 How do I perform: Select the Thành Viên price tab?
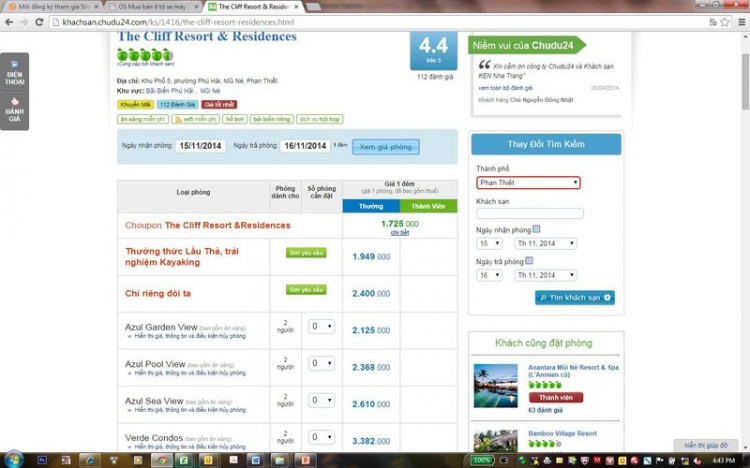(x=428, y=206)
